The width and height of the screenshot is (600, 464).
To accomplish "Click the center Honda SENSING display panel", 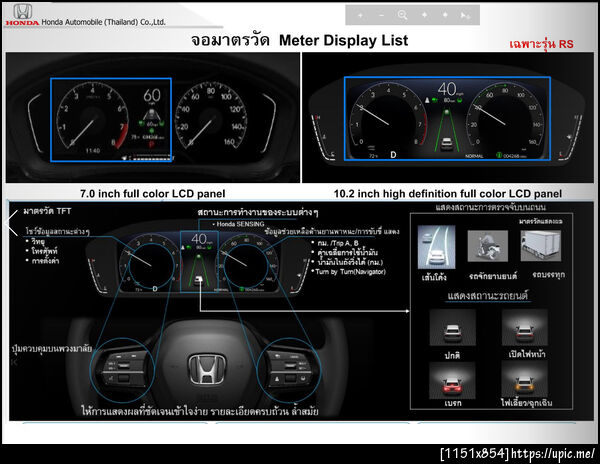I will tap(199, 262).
